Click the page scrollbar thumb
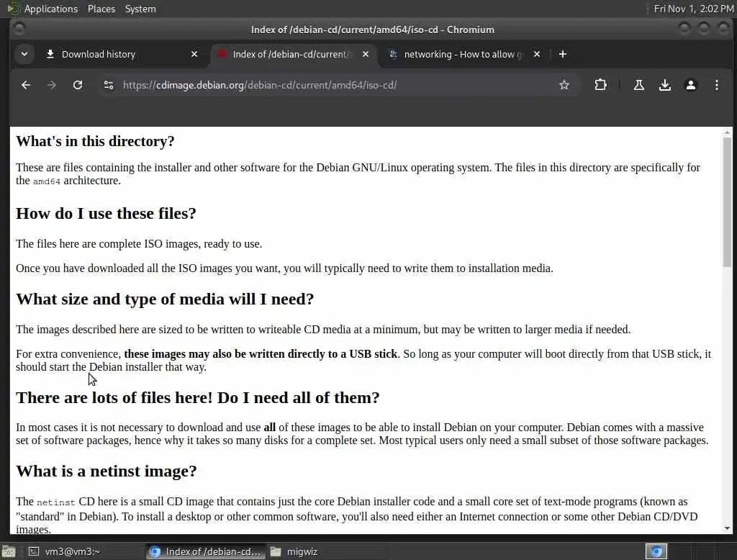Viewport: 737px width, 560px height. (727, 202)
